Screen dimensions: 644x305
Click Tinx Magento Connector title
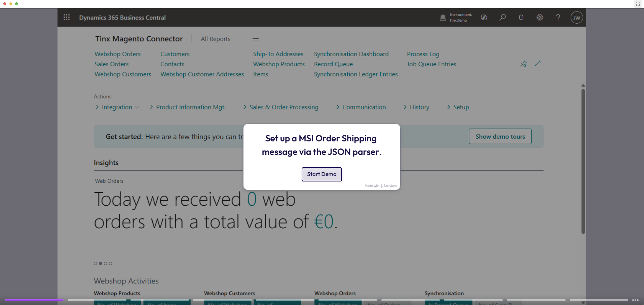click(x=139, y=39)
